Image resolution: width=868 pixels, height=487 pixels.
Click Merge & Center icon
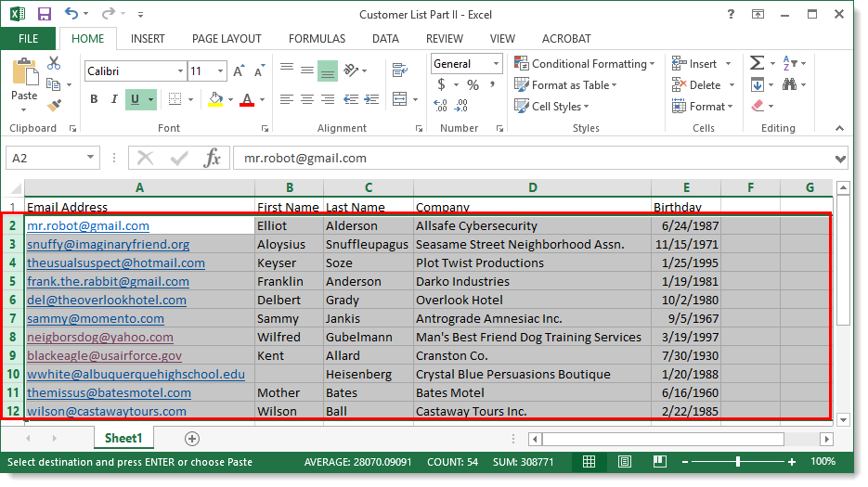pyautogui.click(x=400, y=99)
